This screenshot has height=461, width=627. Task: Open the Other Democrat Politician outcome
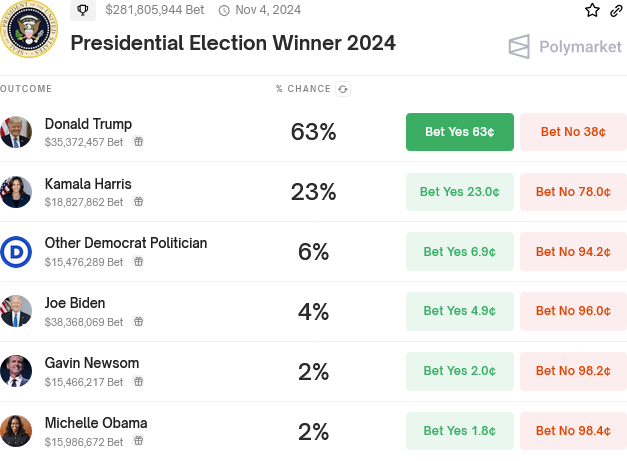pyautogui.click(x=126, y=243)
